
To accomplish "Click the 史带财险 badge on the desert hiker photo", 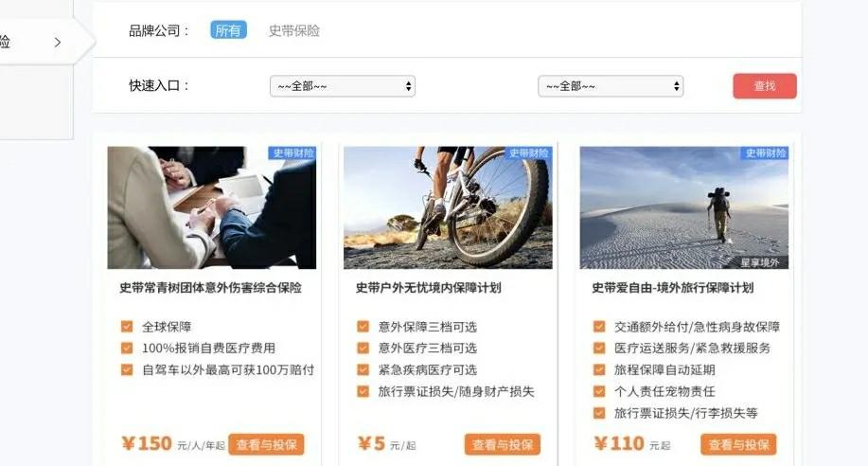I will click(x=765, y=152).
